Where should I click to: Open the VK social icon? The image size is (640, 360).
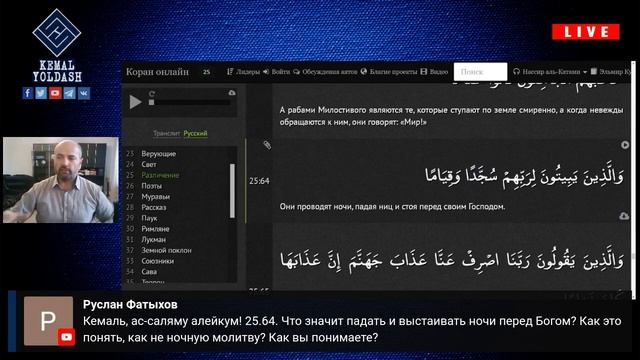(x=83, y=93)
